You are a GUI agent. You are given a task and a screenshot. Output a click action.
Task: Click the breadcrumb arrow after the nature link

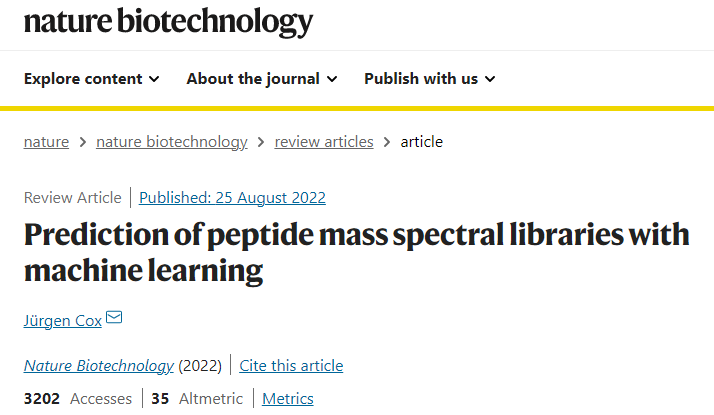coord(82,142)
